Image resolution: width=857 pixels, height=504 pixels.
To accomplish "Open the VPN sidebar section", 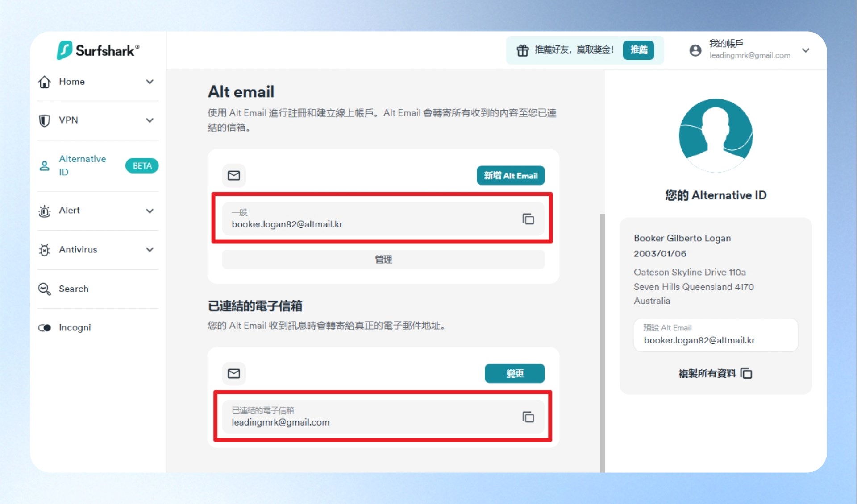I will coord(98,120).
